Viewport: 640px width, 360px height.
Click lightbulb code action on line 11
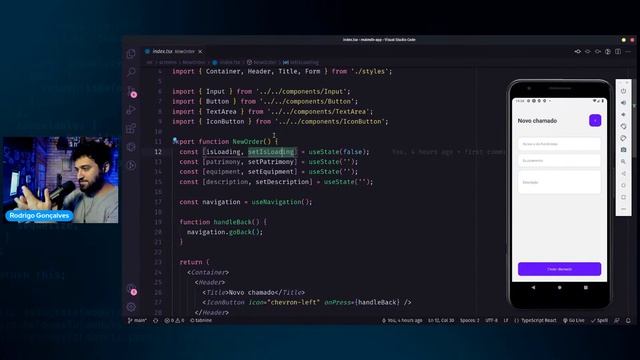[x=175, y=140]
